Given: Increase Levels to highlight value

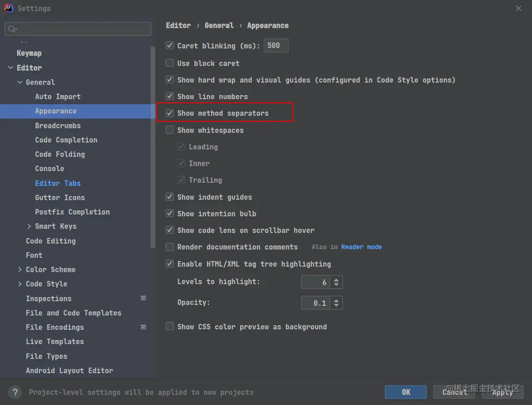Looking at the screenshot, I should pos(336,280).
